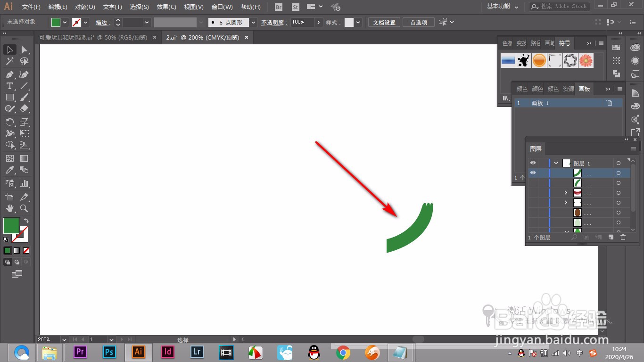This screenshot has width=644, height=362.
Task: Select the Rotate tool
Action: click(x=9, y=122)
